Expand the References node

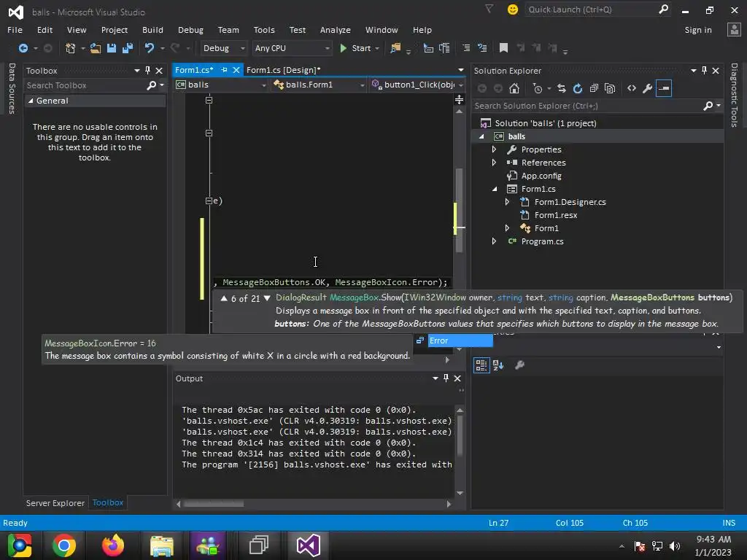[495, 163]
